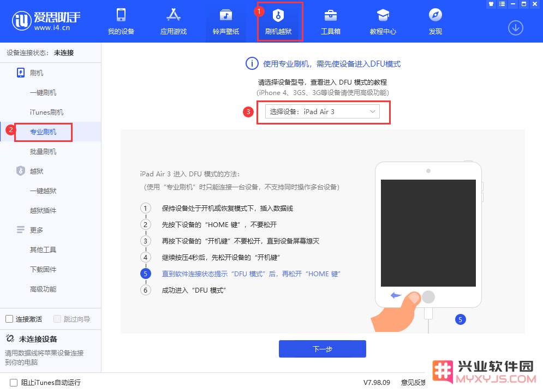Open the 刷机越狱 shield icon

click(278, 15)
